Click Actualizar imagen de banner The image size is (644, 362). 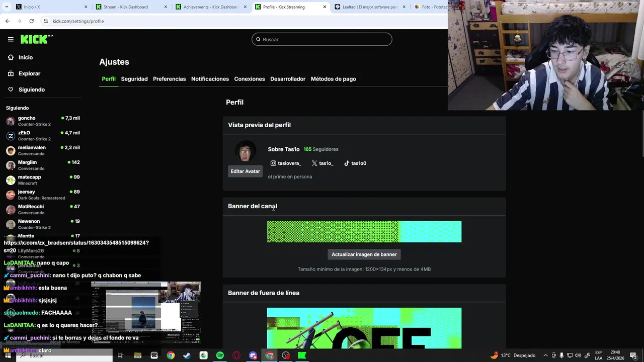(364, 254)
